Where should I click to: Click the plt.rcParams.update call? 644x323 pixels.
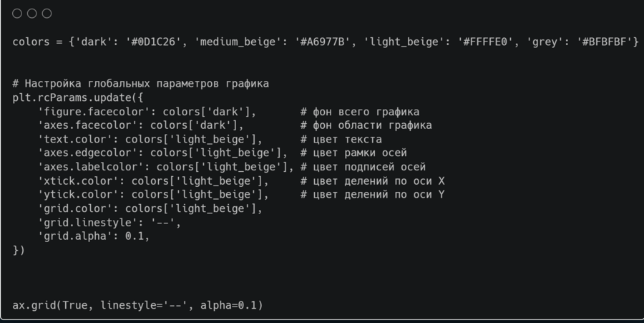pos(75,97)
